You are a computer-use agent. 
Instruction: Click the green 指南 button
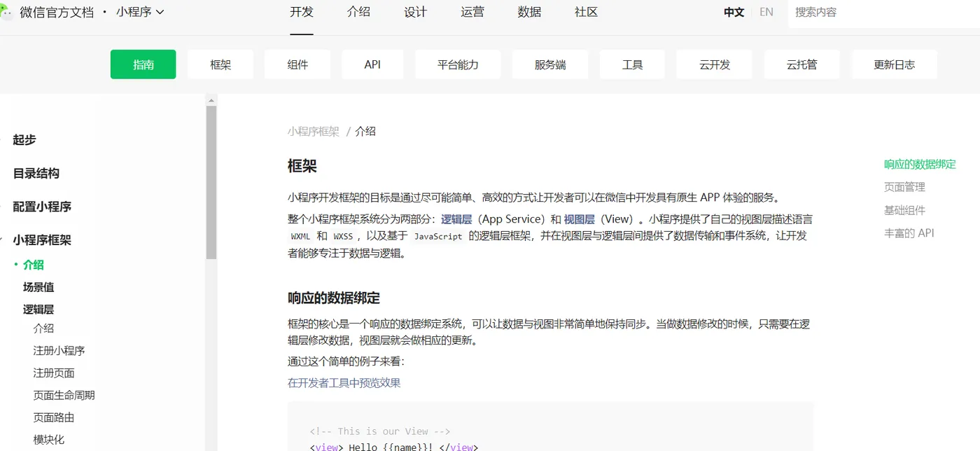click(143, 64)
